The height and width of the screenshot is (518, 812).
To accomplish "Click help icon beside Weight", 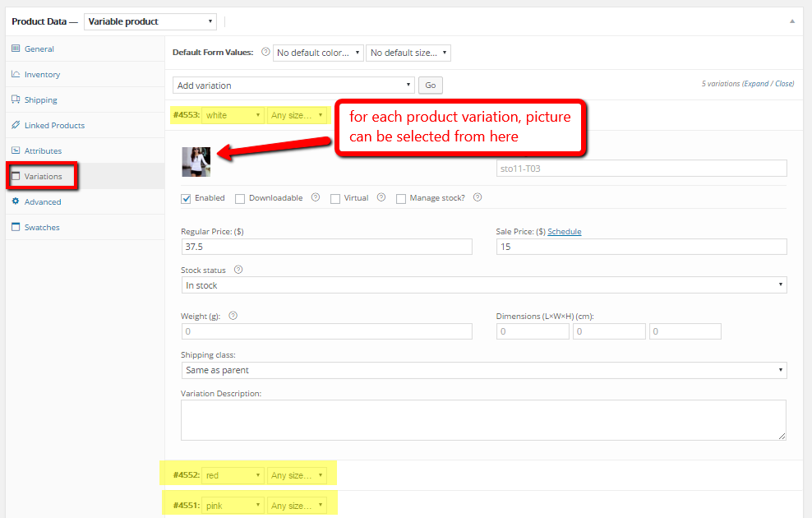I will pos(233,316).
